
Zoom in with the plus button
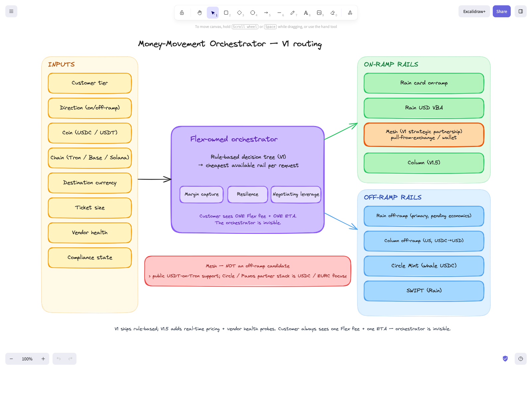[x=43, y=359]
